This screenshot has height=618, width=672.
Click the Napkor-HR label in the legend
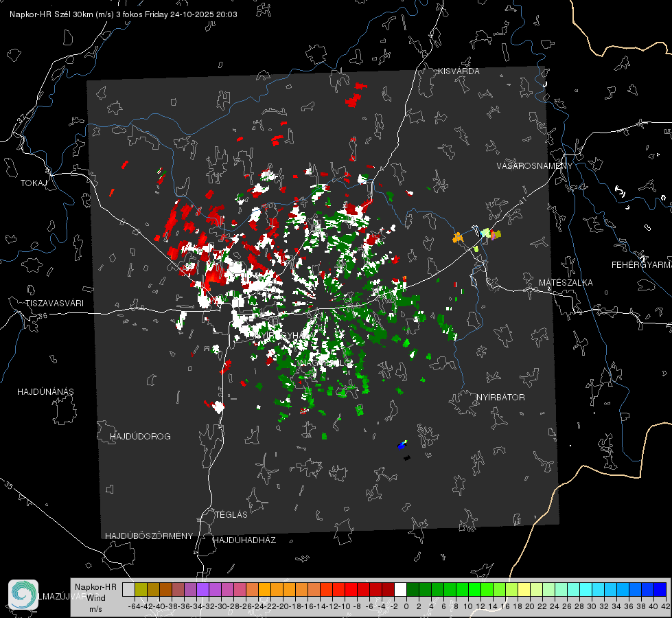click(x=95, y=587)
